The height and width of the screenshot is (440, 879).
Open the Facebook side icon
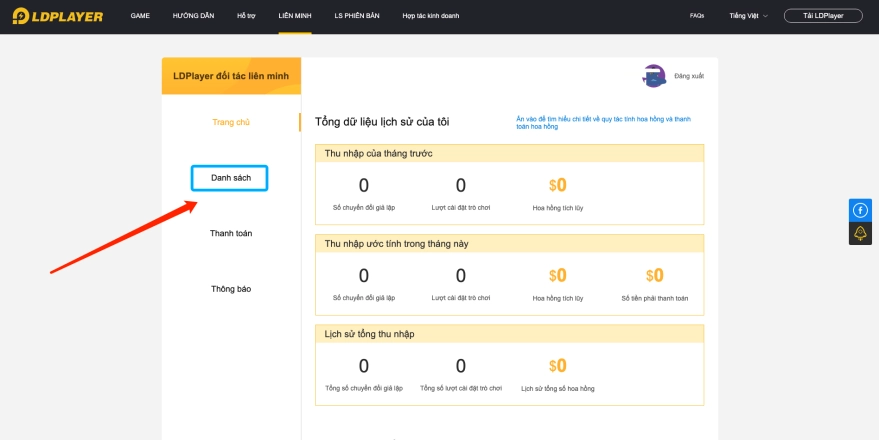click(x=860, y=210)
